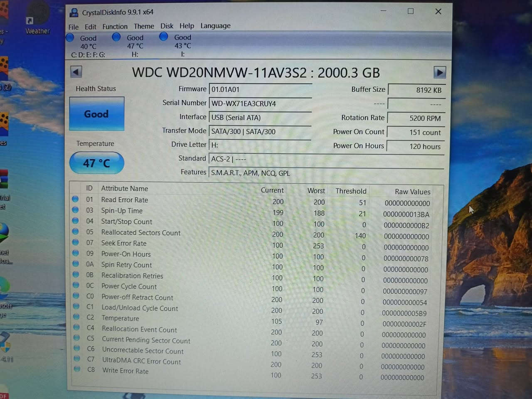Click raw value 0000000005B9 for Load/Unload Cycle

tap(404, 313)
